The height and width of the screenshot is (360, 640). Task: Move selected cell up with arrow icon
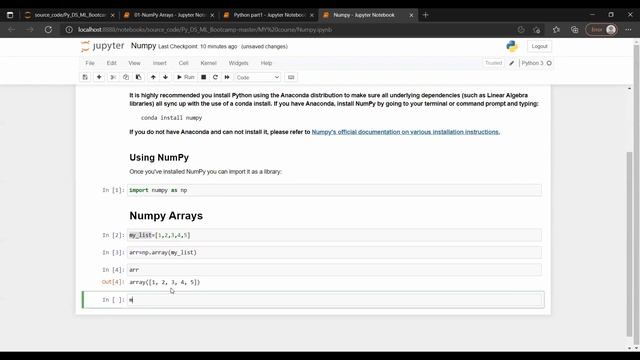153,77
